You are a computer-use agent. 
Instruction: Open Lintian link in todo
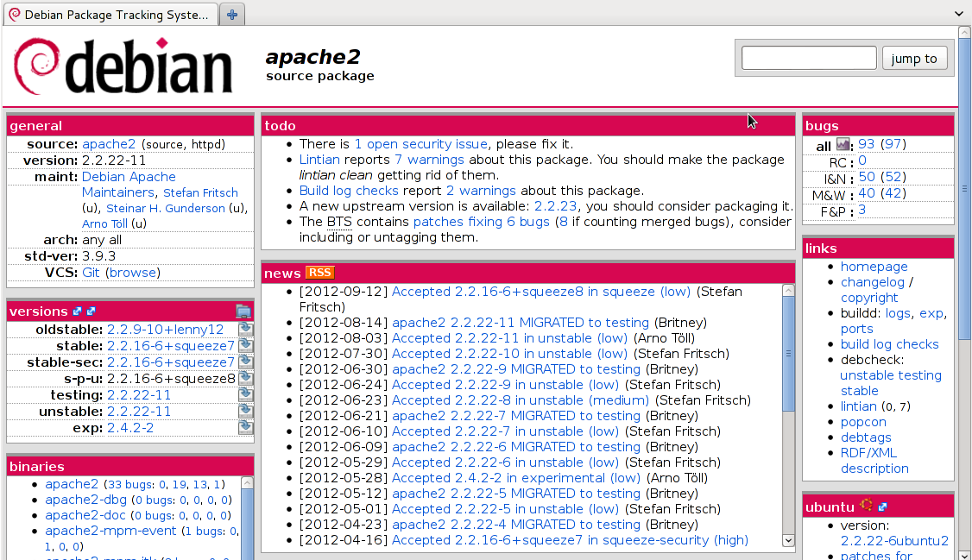[320, 160]
